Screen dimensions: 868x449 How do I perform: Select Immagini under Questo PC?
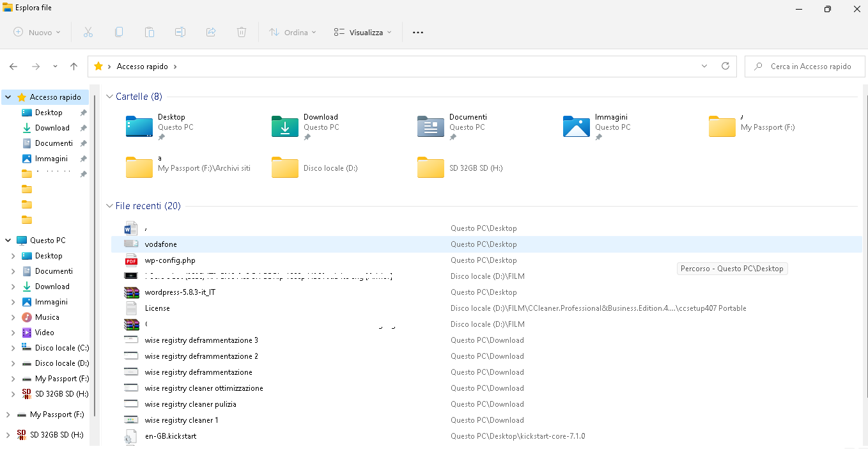coord(51,302)
